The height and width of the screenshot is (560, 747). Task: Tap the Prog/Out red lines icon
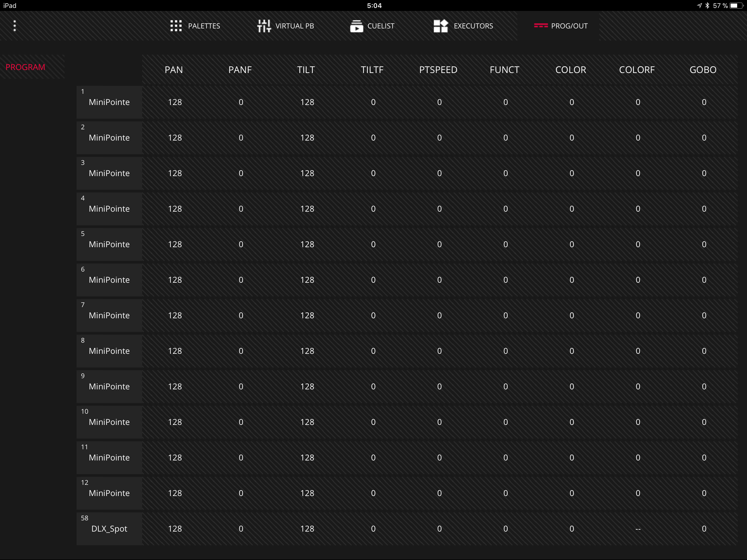[541, 26]
